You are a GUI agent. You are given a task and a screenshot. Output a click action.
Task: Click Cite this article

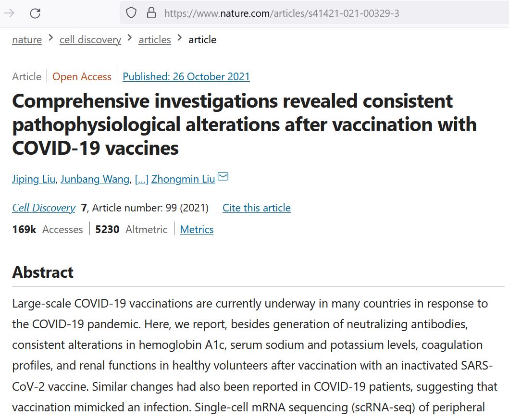[257, 208]
